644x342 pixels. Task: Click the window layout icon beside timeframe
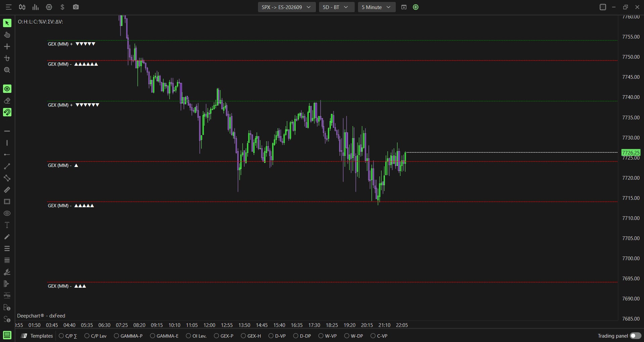pyautogui.click(x=404, y=7)
